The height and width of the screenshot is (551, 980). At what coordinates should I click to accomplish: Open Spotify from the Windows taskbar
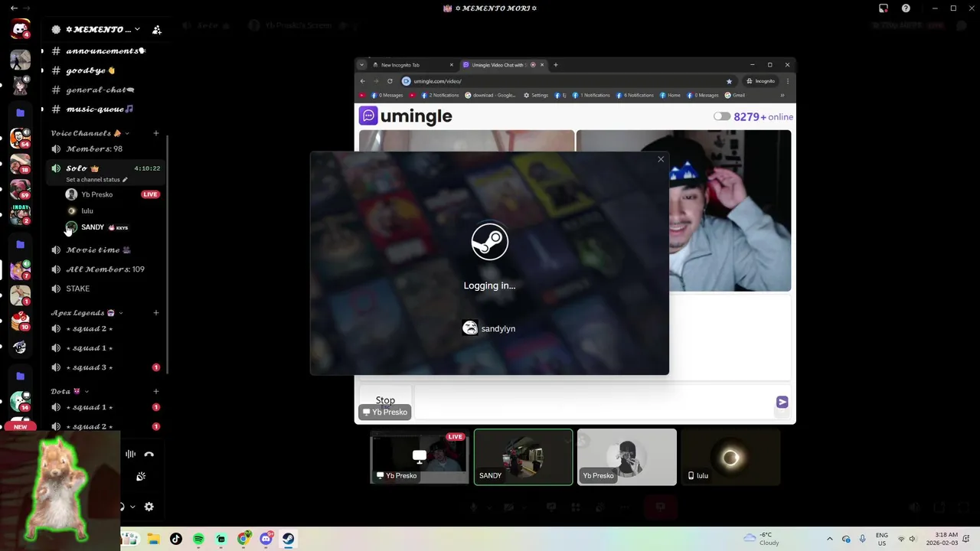tap(198, 539)
